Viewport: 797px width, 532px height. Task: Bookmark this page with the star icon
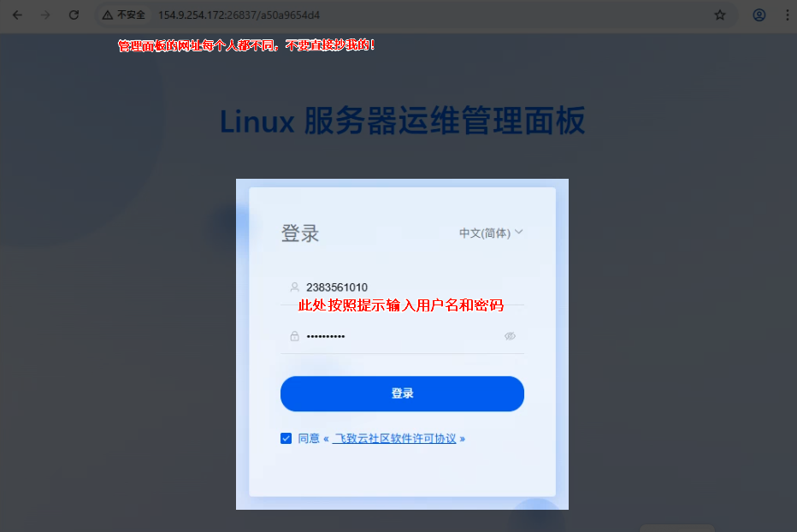point(720,15)
